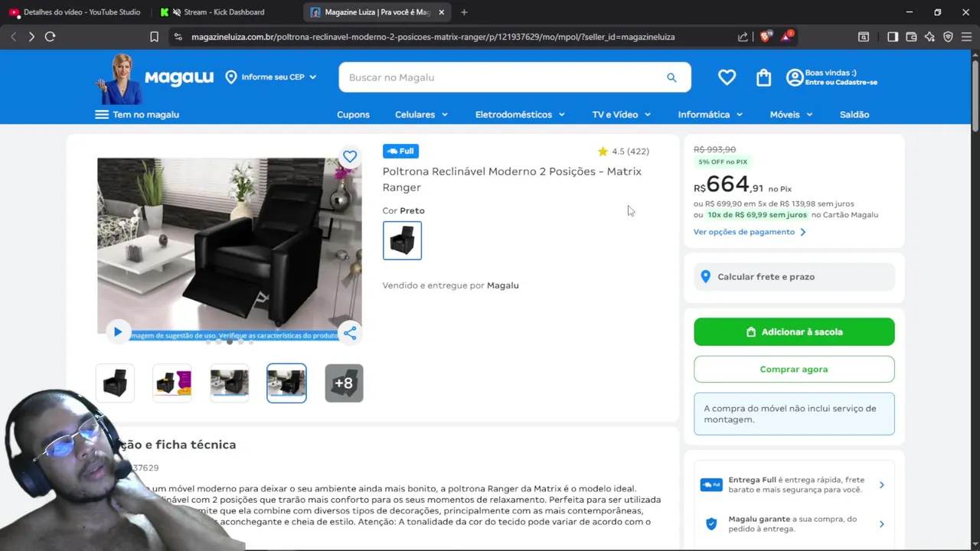Open the +8 more images thumbnail
980x551 pixels.
coord(344,383)
